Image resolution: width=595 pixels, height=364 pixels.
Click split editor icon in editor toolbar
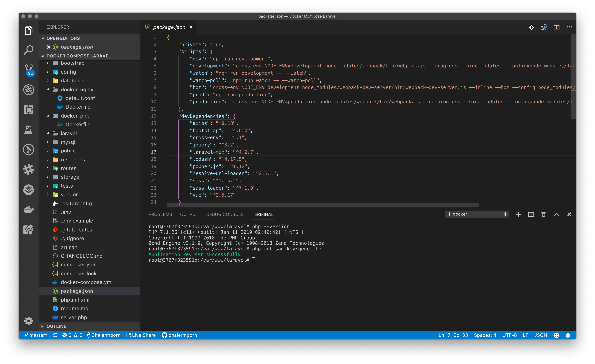click(556, 27)
